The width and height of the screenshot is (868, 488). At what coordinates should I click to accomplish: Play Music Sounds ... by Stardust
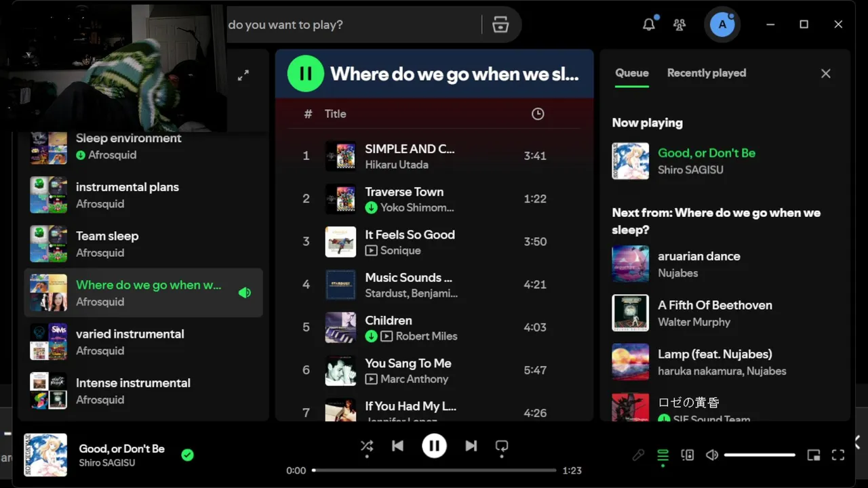[434, 285]
